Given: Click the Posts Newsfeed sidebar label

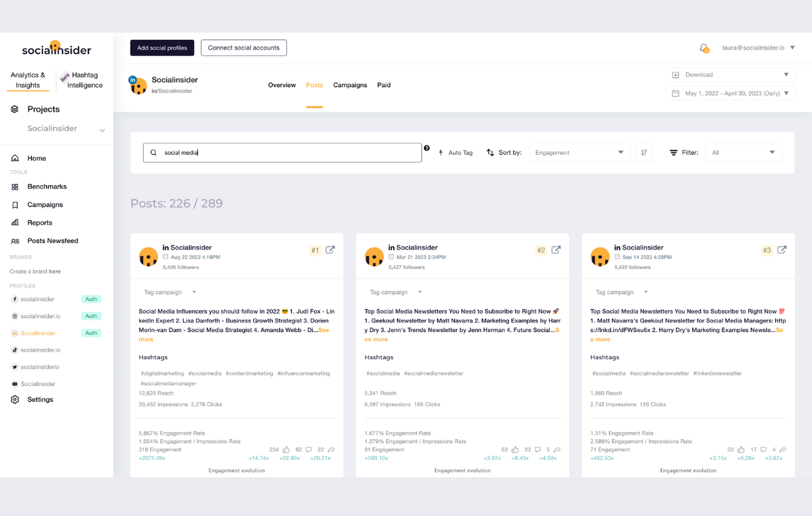Looking at the screenshot, I should tap(53, 241).
